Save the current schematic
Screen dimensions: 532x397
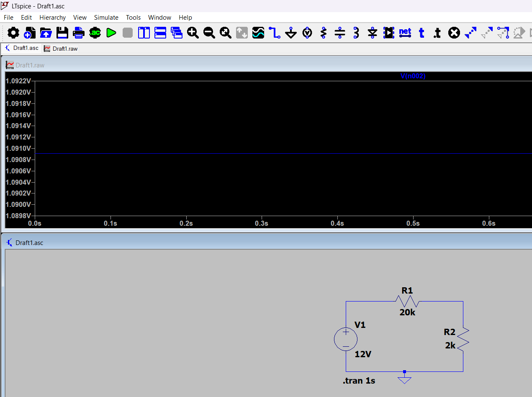[x=62, y=33]
